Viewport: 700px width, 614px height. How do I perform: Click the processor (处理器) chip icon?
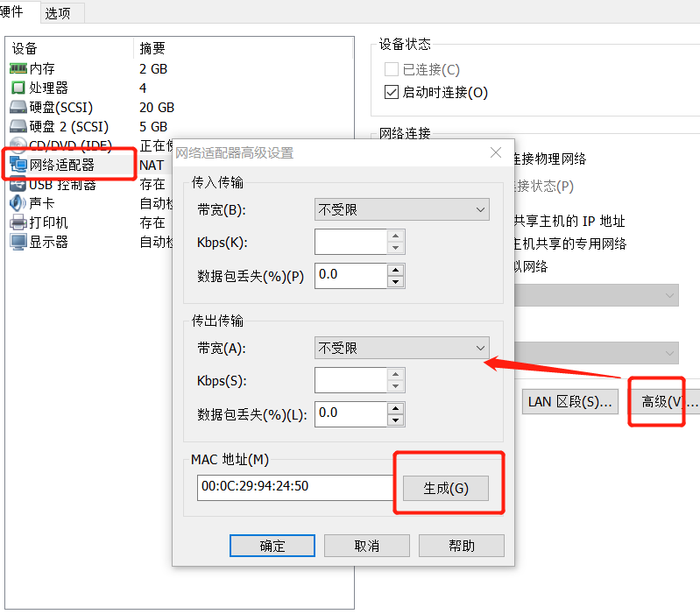click(x=18, y=88)
